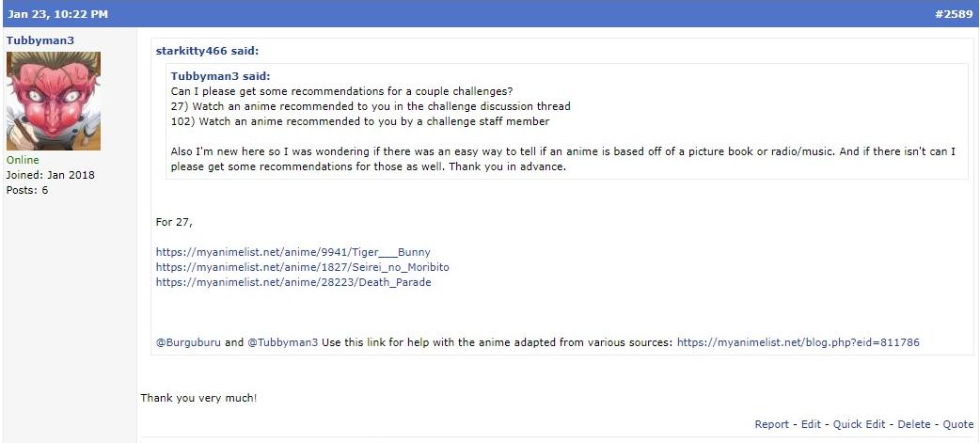The image size is (980, 443).
Task: Follow the Death Parade anime link
Action: (293, 282)
